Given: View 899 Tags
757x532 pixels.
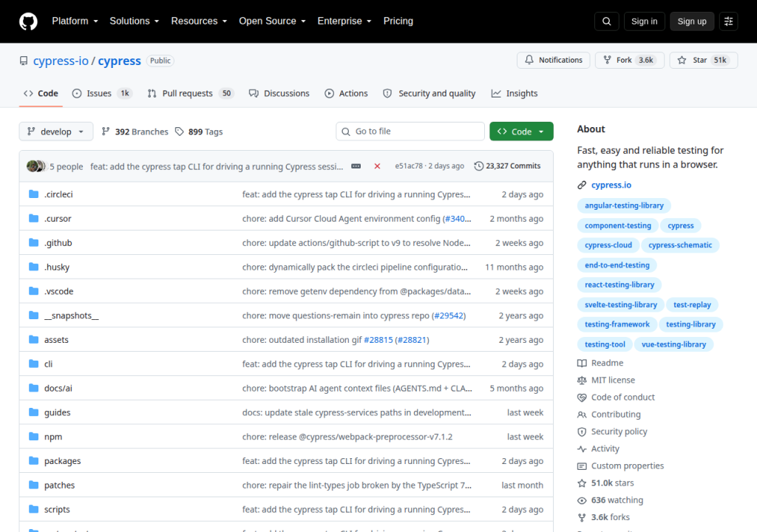Looking at the screenshot, I should pos(199,132).
